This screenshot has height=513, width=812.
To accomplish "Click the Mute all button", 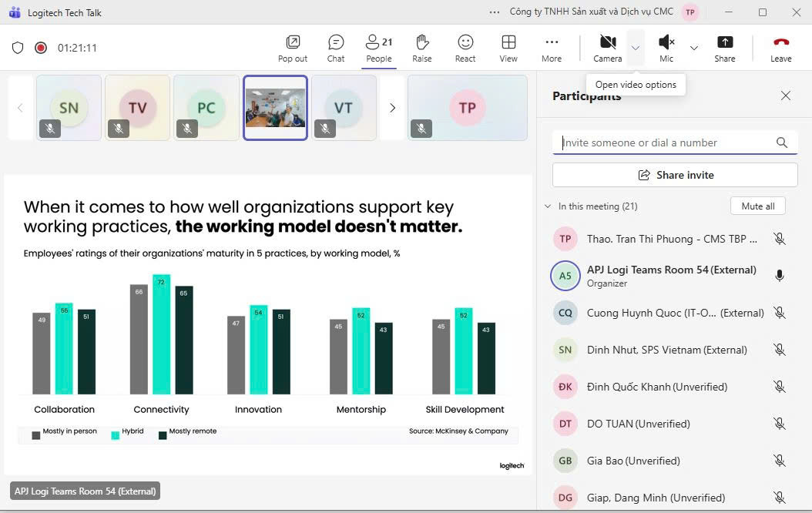I will pos(757,206).
